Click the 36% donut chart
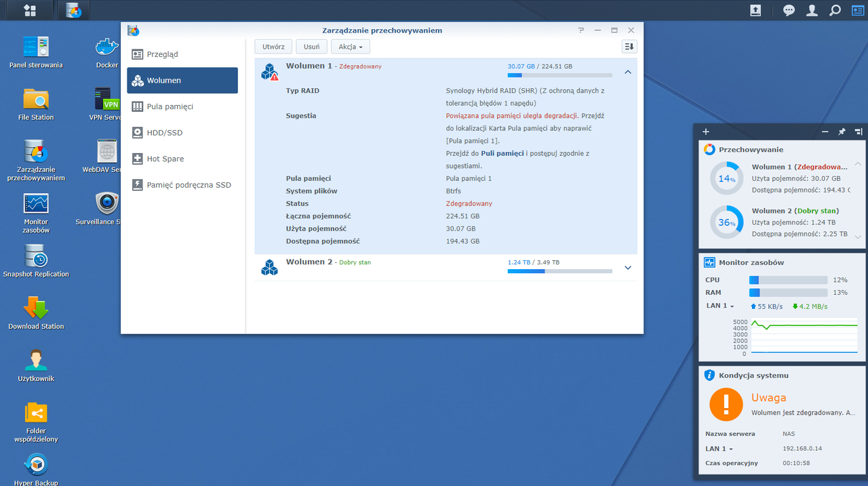Screen dimensions: 868x486 [x=727, y=222]
